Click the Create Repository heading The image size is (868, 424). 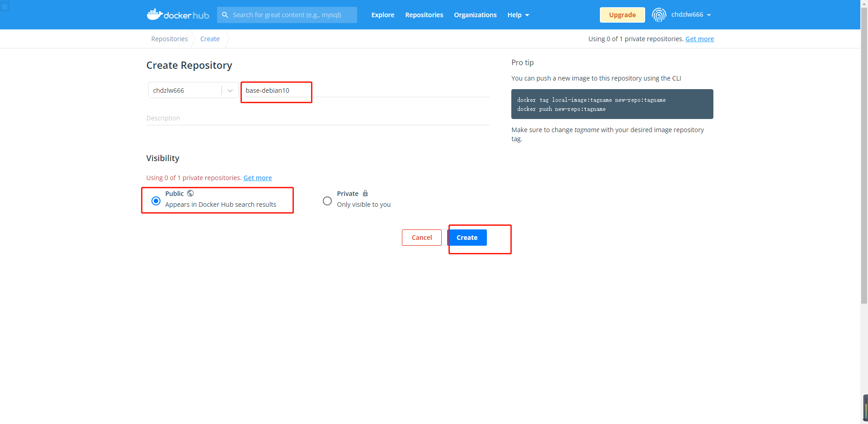point(189,65)
